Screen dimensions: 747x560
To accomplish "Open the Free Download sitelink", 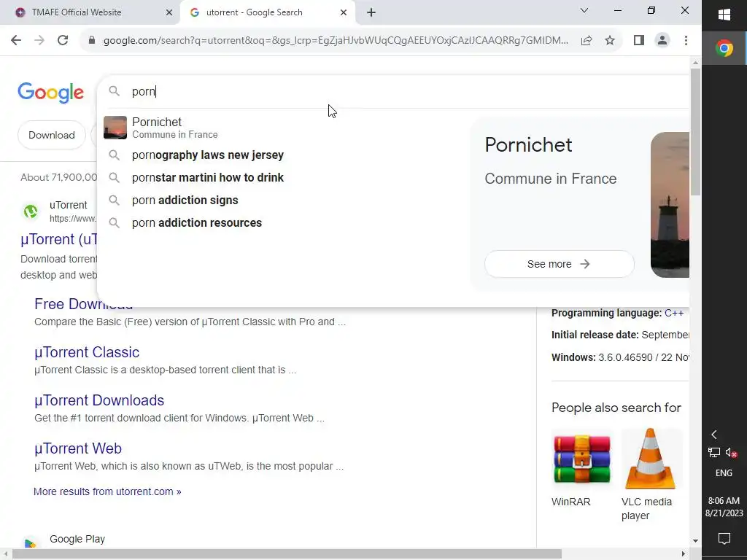I will (x=83, y=304).
